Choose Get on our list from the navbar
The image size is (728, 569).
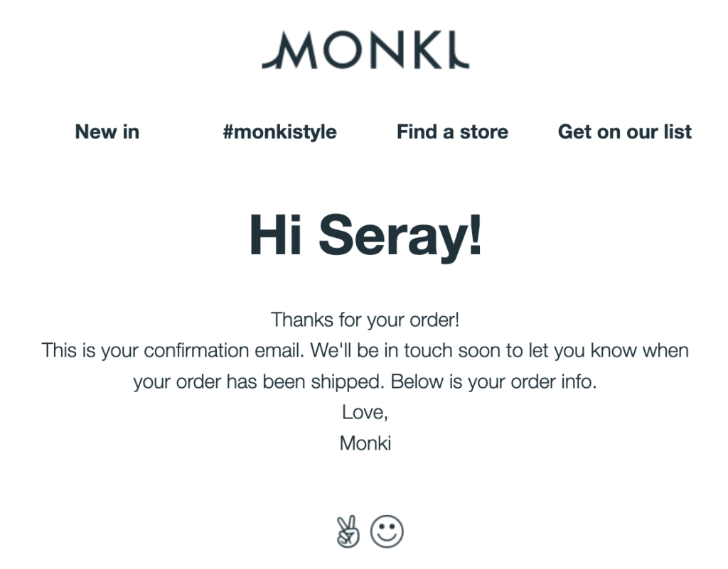pyautogui.click(x=625, y=131)
